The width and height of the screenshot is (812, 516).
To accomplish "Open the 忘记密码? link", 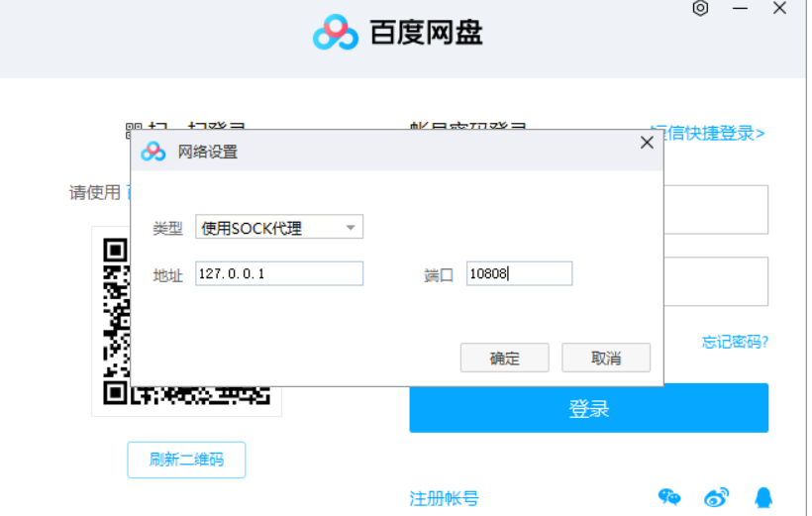I will 735,342.
